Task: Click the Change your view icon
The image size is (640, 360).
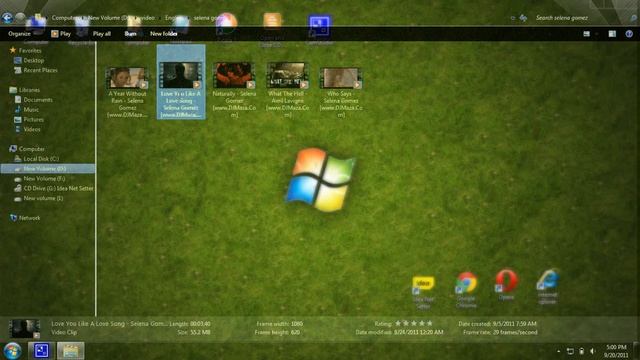Action: point(587,34)
